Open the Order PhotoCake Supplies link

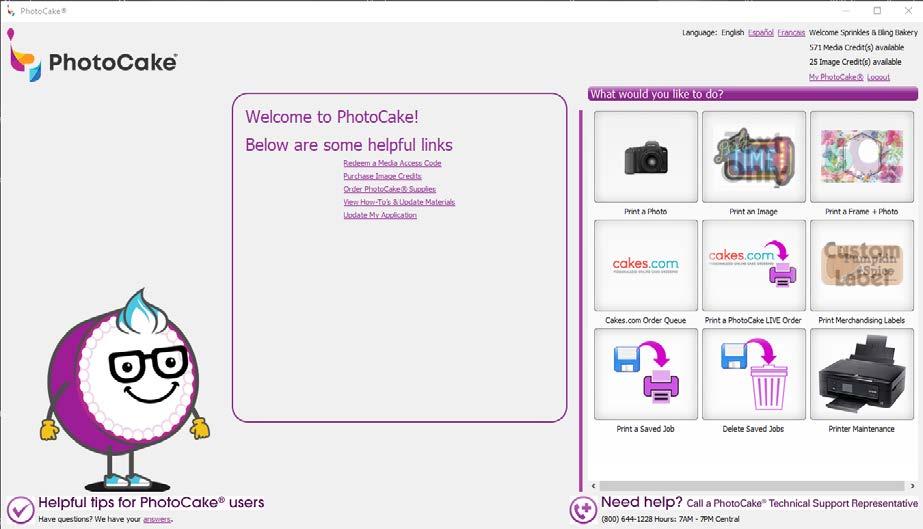point(390,189)
